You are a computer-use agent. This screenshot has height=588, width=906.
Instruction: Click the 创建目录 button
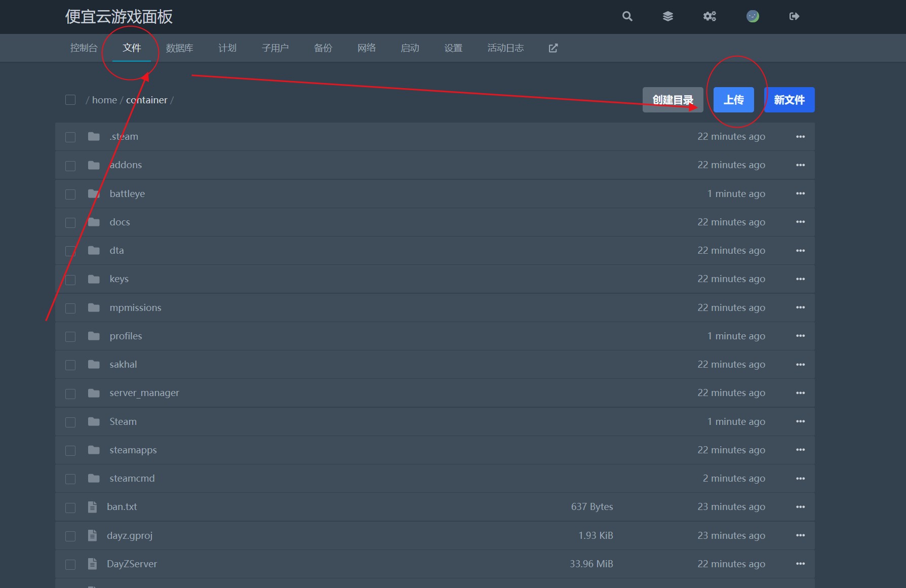pos(673,100)
